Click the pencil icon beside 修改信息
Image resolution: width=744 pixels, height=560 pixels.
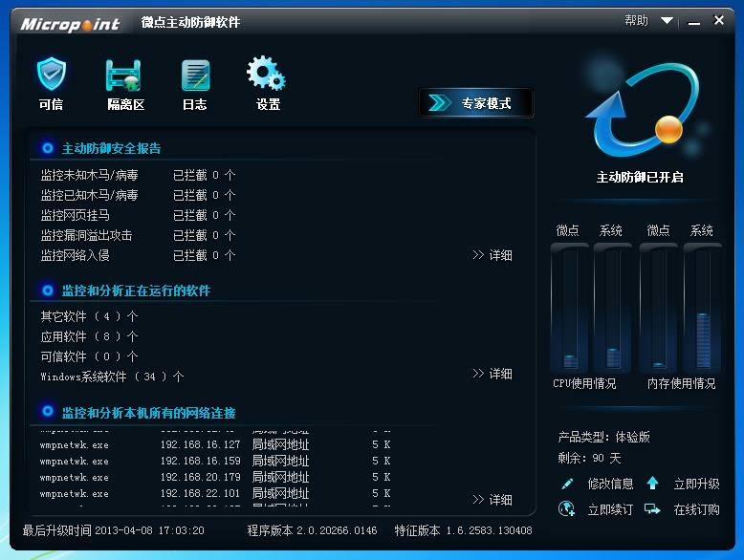[567, 484]
